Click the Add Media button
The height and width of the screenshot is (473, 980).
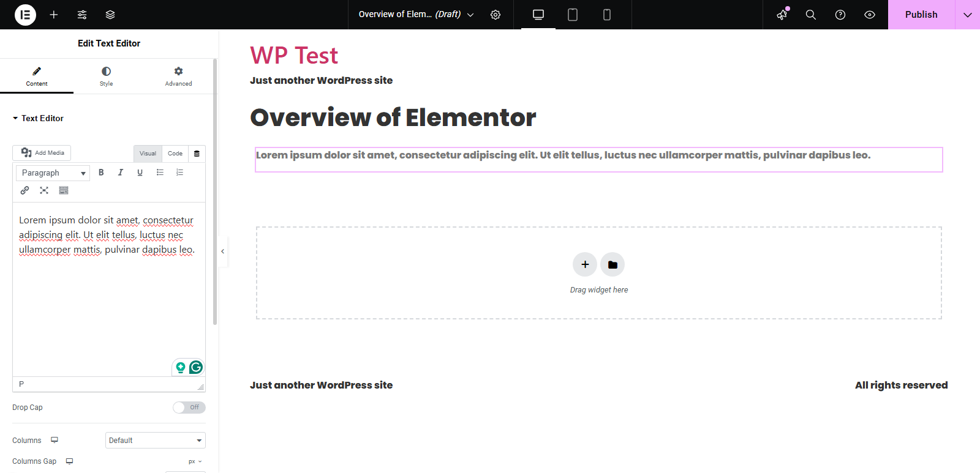click(x=42, y=153)
